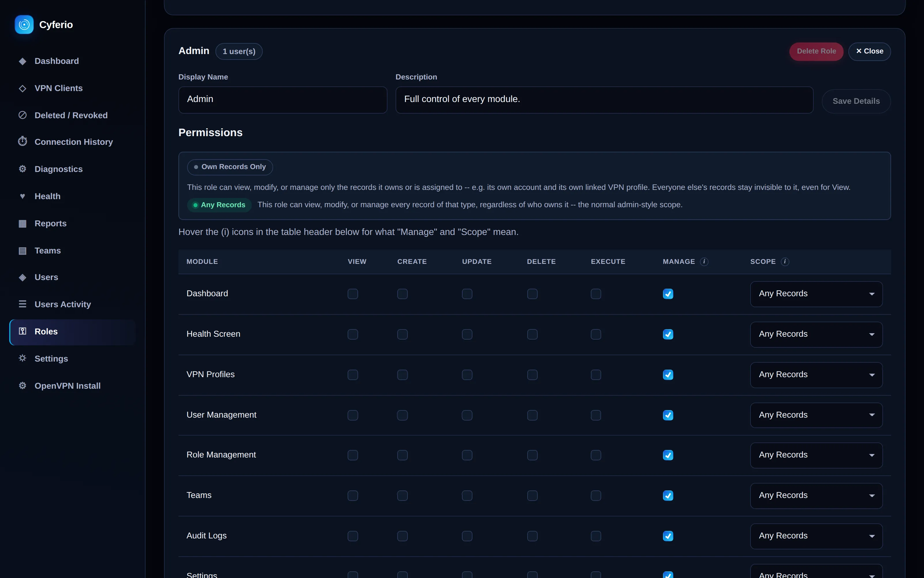Viewport: 924px width, 578px height.
Task: Click the Role Management module label
Action: tap(221, 455)
